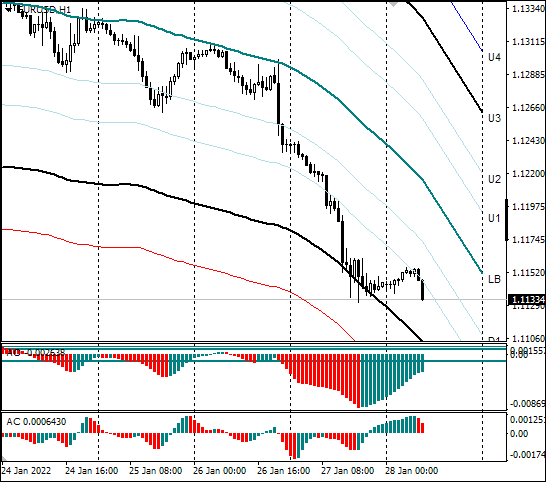
Task: Click the blue trend line at top right
Action: (x=467, y=26)
